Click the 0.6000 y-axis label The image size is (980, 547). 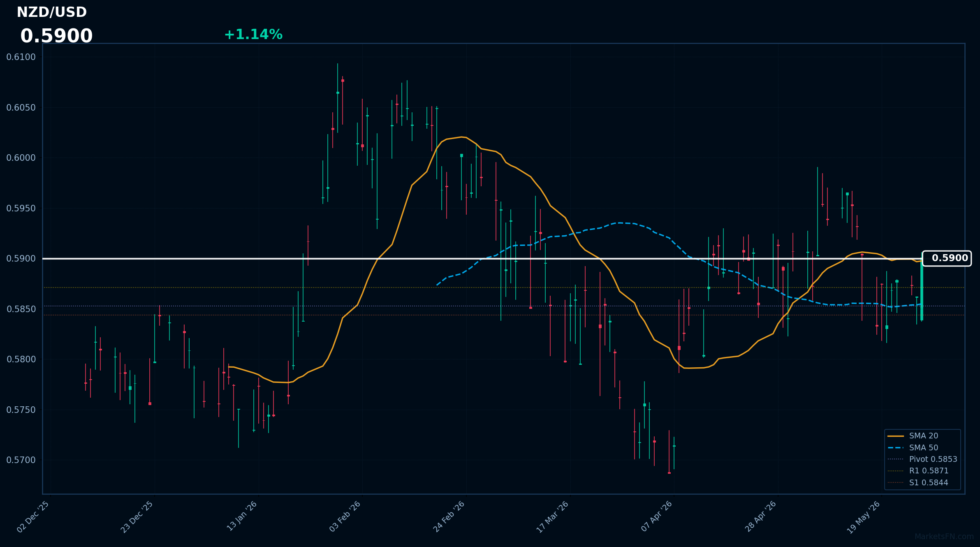click(21, 158)
